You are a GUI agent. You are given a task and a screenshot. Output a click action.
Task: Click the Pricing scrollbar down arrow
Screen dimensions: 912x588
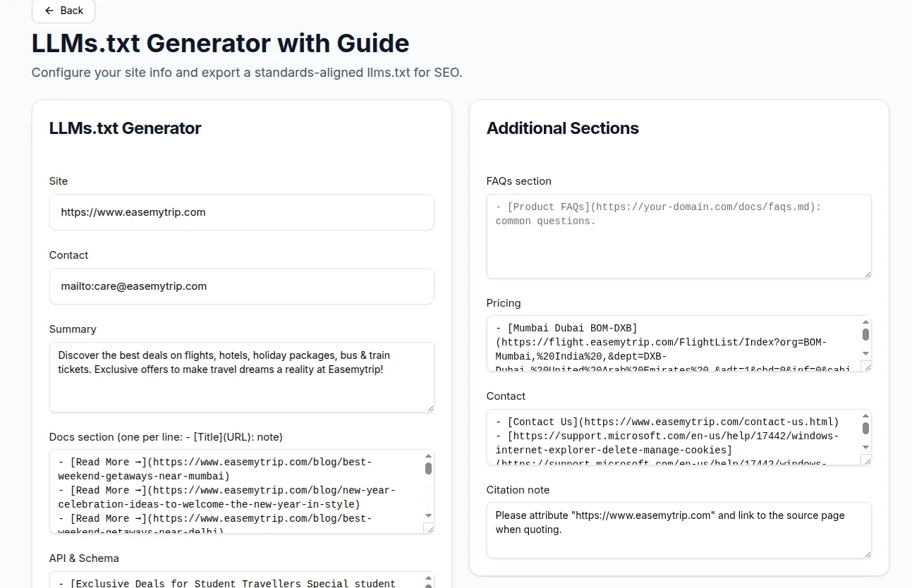click(865, 353)
